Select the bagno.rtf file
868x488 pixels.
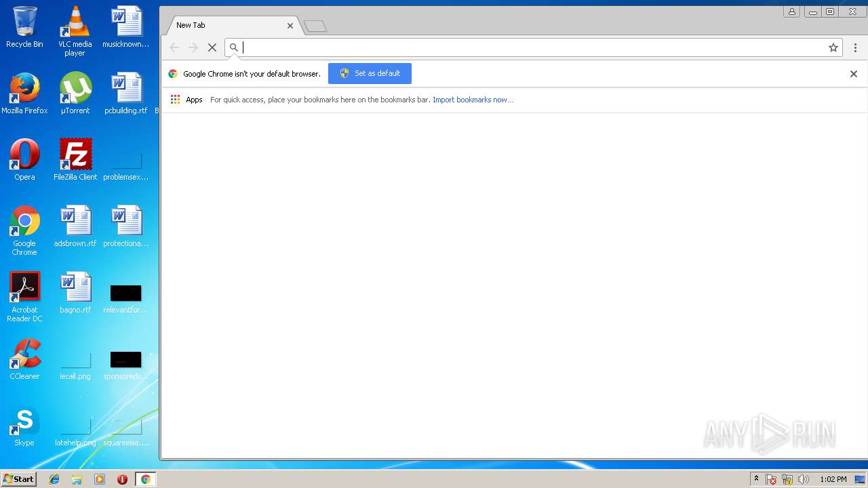[75, 292]
